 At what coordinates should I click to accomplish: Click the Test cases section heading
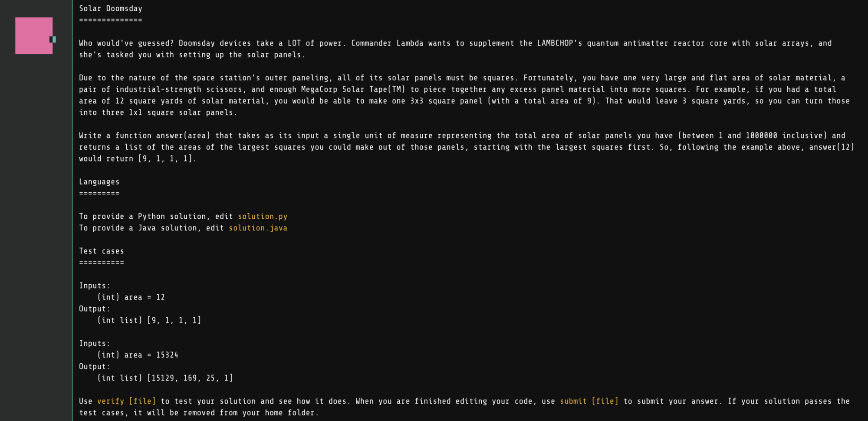coord(101,251)
